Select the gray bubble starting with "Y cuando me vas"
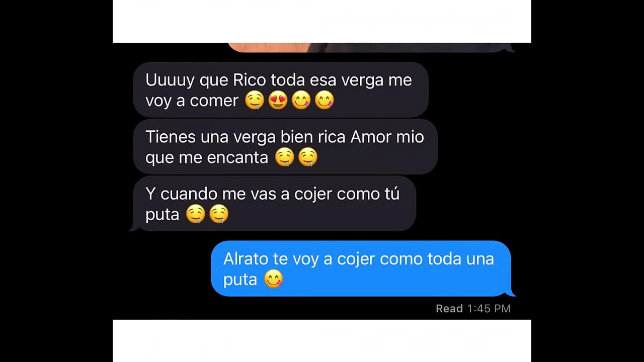Image resolution: width=644 pixels, height=362 pixels. [x=273, y=204]
